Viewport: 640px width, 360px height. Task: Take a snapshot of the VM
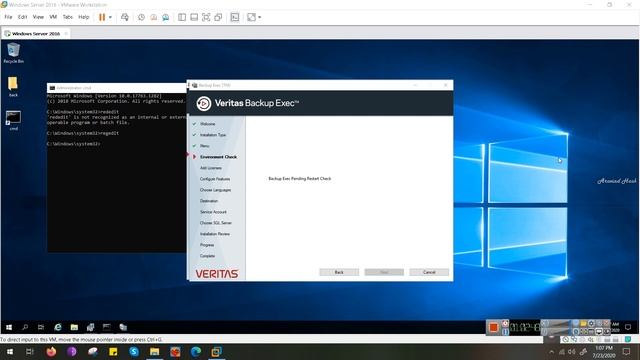coord(141,17)
